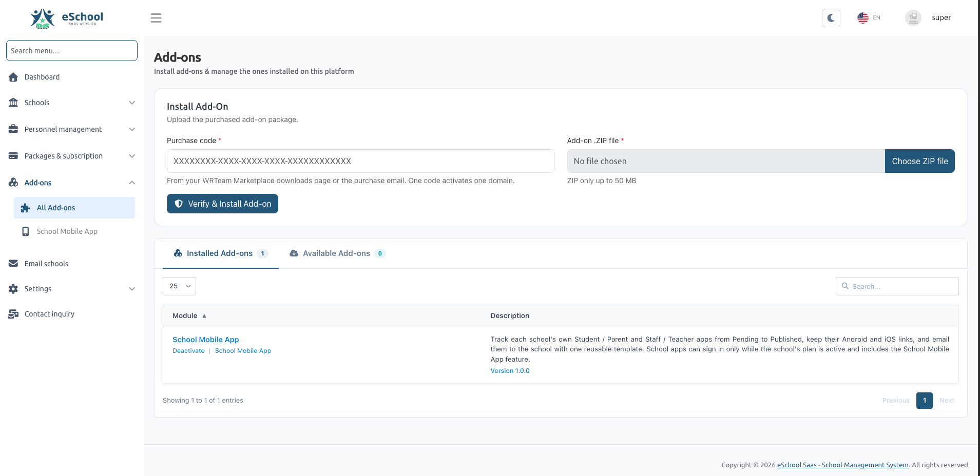The height and width of the screenshot is (476, 980).
Task: Click Verify & Install Add-on button
Action: [222, 204]
